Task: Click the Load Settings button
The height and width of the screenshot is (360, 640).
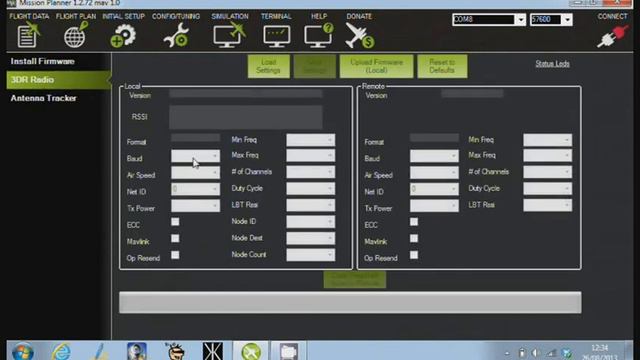Action: [x=269, y=66]
